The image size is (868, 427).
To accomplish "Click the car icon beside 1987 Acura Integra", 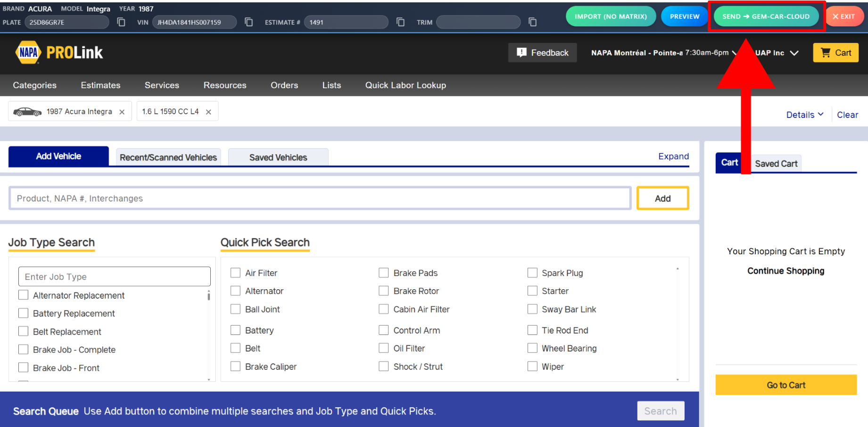I will click(27, 112).
